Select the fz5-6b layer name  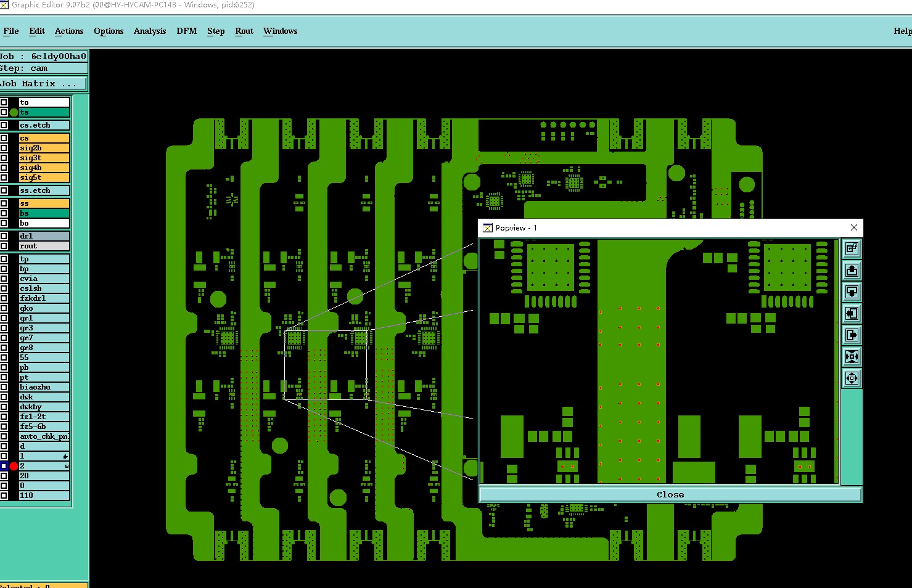pos(44,427)
